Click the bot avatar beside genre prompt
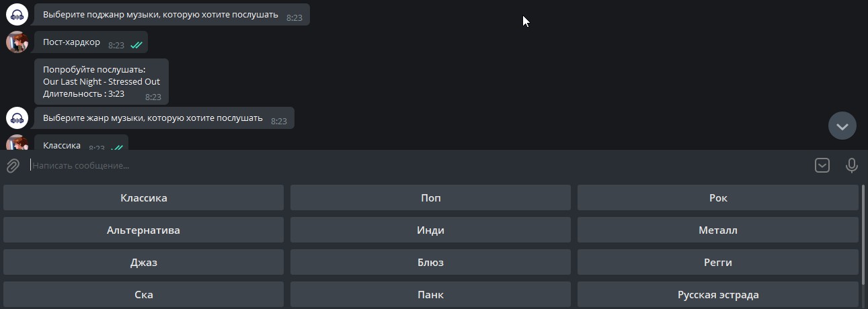This screenshot has height=309, width=868. pos(17,118)
